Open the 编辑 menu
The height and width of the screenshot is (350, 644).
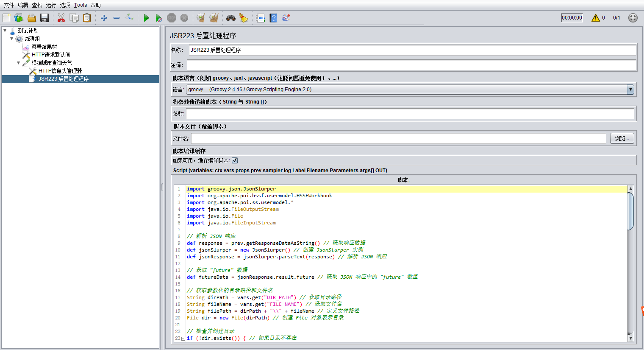23,5
